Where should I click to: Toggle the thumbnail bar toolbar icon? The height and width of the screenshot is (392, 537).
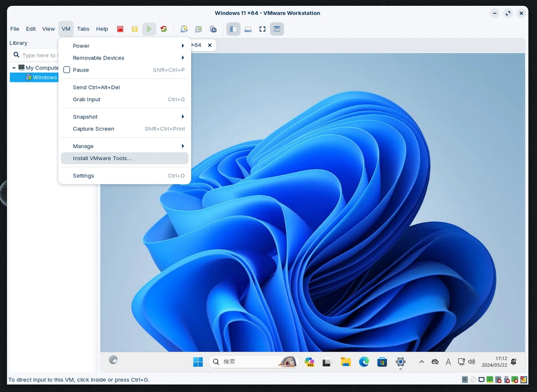(x=248, y=29)
